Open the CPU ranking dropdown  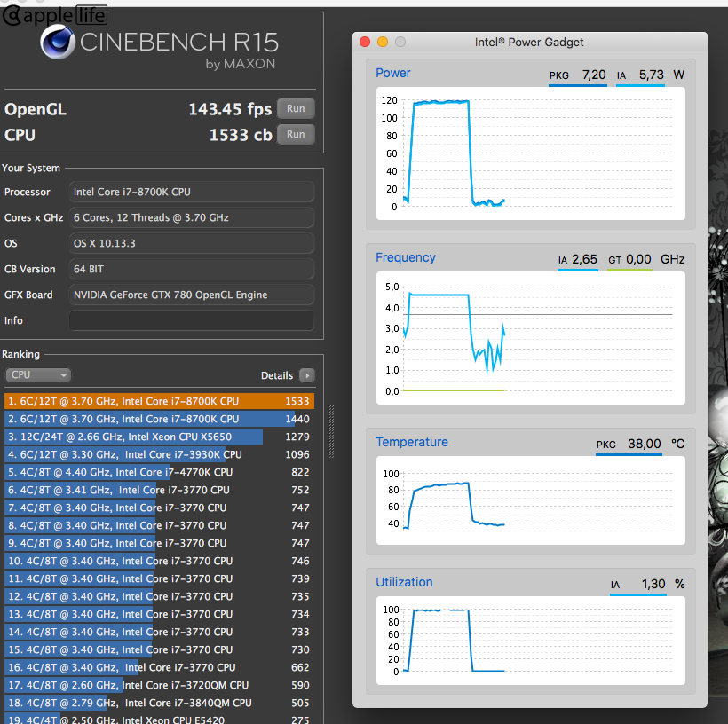tap(38, 375)
